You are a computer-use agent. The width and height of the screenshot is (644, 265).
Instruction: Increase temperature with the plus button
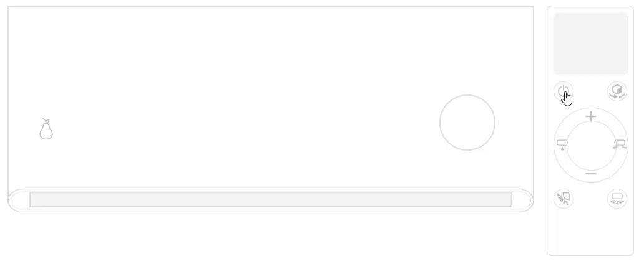pos(590,116)
